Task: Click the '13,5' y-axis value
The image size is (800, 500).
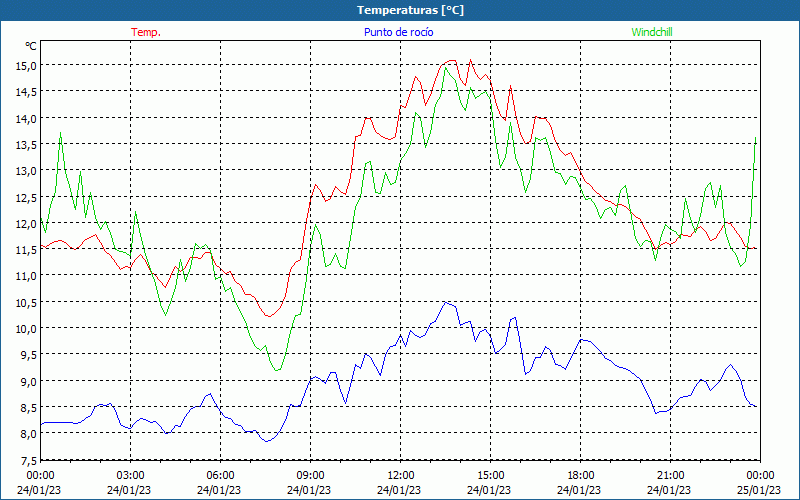Action: [x=27, y=144]
